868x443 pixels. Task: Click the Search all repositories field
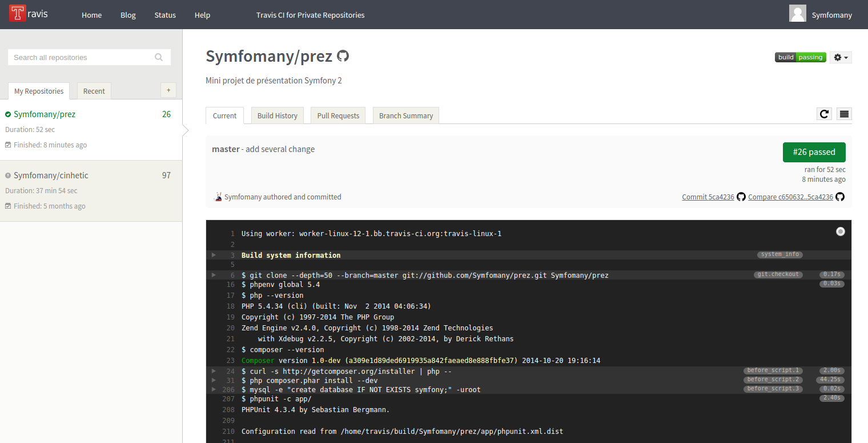click(x=89, y=57)
